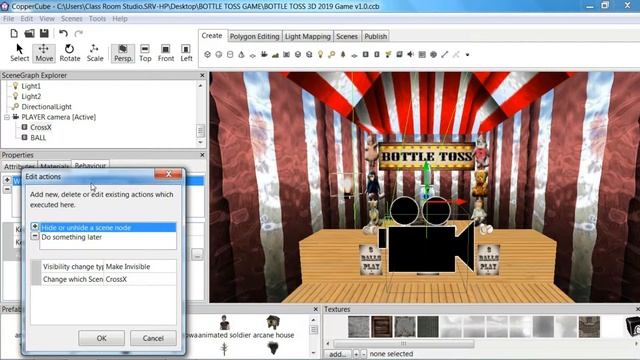Add a 3D sound with speaker icon
640x360 pixels.
pyautogui.click(x=411, y=54)
